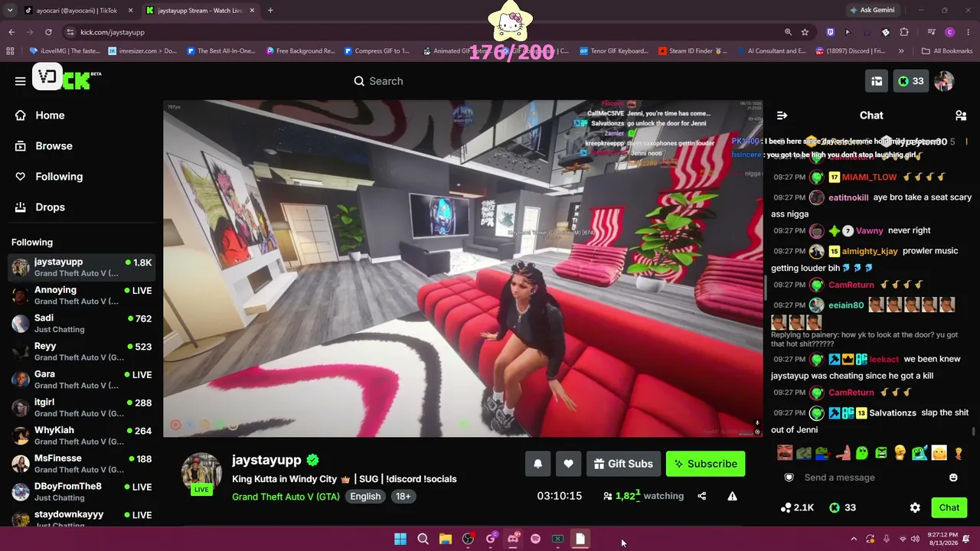Report the stream with the warning icon
This screenshot has height=551, width=980.
pos(732,496)
